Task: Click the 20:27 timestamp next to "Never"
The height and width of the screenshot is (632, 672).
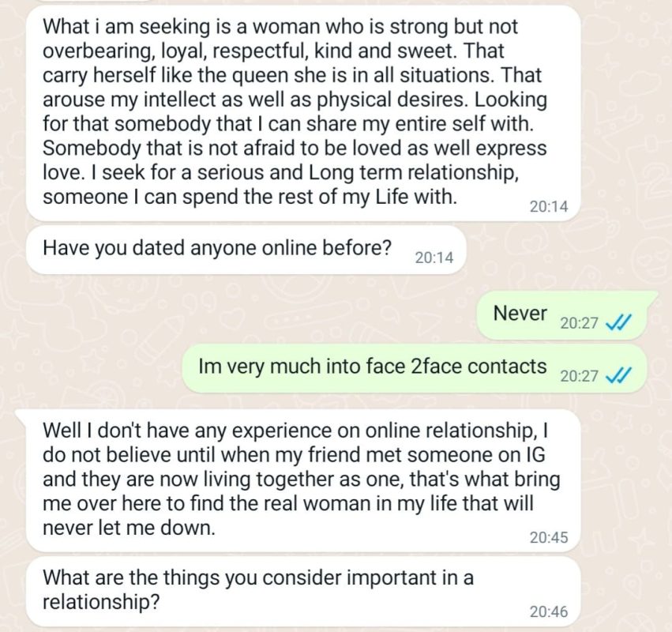Action: 579,323
